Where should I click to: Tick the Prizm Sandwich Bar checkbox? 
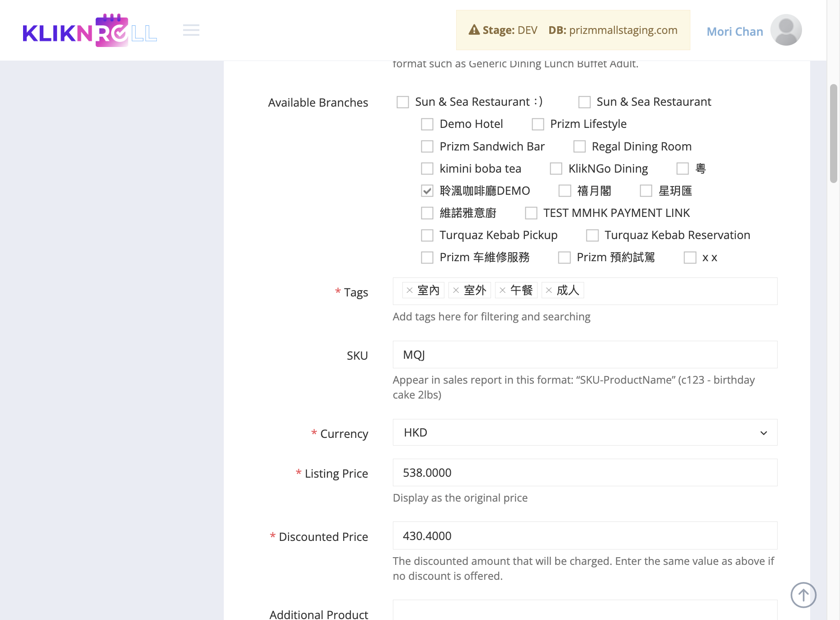(x=427, y=146)
